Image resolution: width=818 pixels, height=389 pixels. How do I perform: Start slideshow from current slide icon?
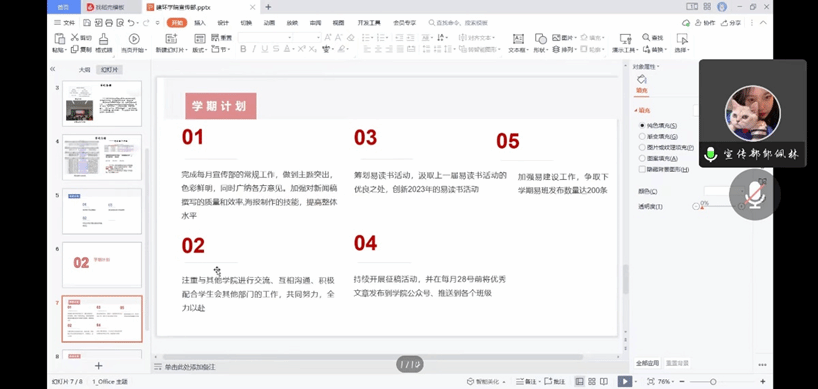pos(134,39)
